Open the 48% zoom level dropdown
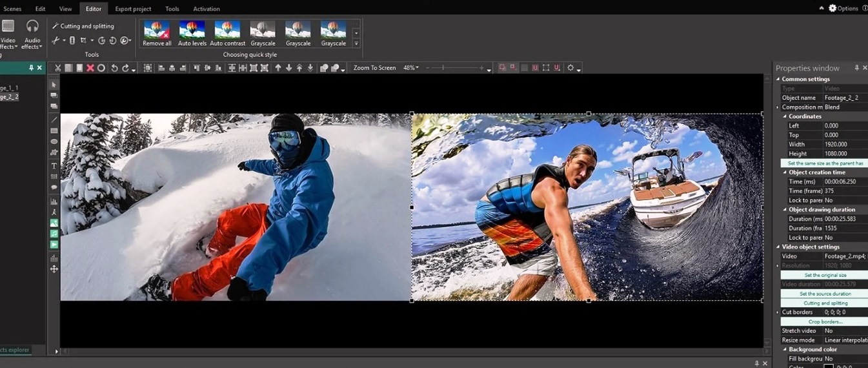868x368 pixels. coord(411,68)
